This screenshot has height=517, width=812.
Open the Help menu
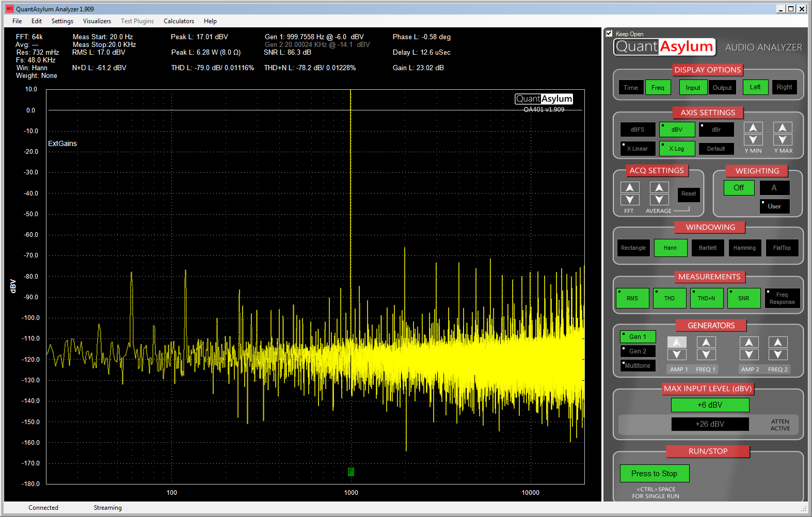pos(210,21)
